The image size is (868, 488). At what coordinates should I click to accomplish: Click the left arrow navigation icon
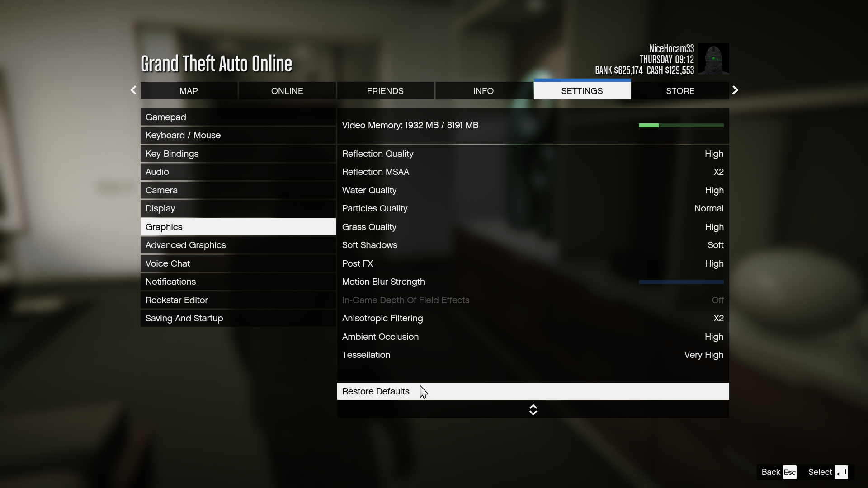[x=133, y=90]
